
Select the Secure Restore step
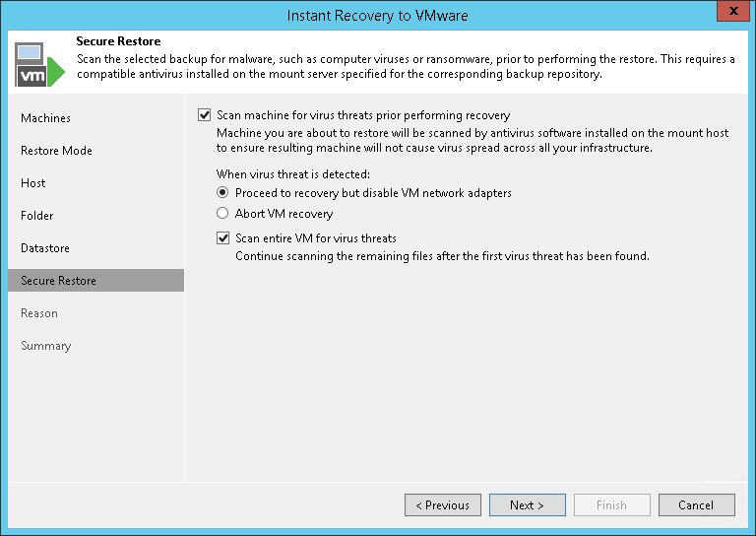59,281
